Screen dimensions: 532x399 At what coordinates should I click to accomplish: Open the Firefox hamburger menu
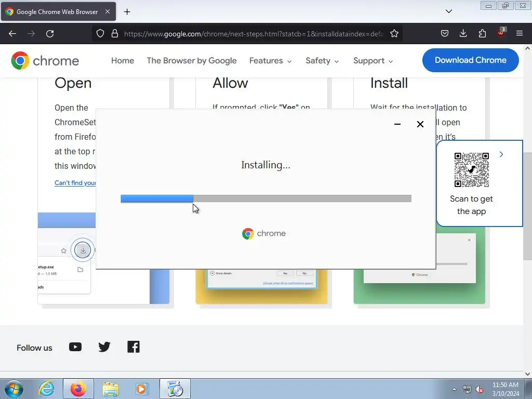click(520, 33)
